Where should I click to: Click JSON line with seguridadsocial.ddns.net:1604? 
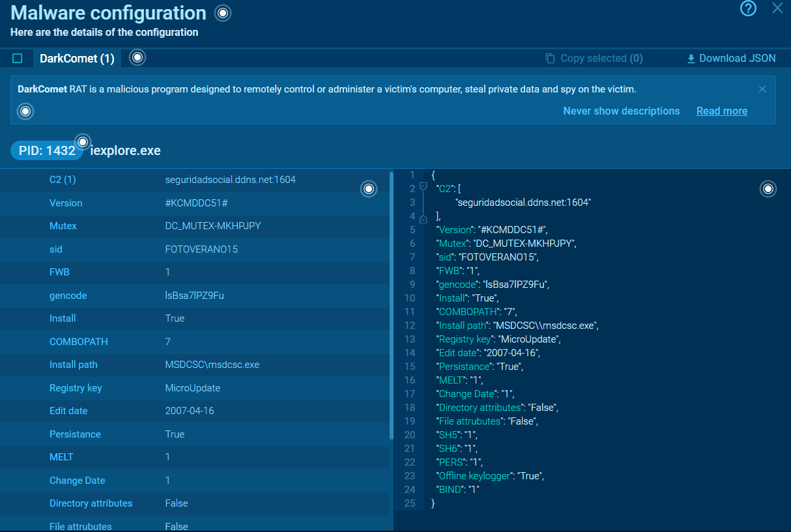(523, 203)
